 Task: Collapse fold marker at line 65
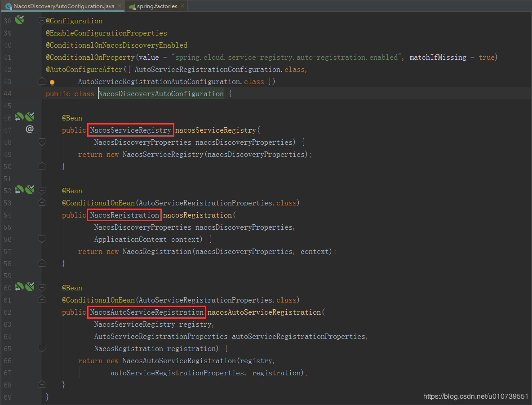click(42, 348)
